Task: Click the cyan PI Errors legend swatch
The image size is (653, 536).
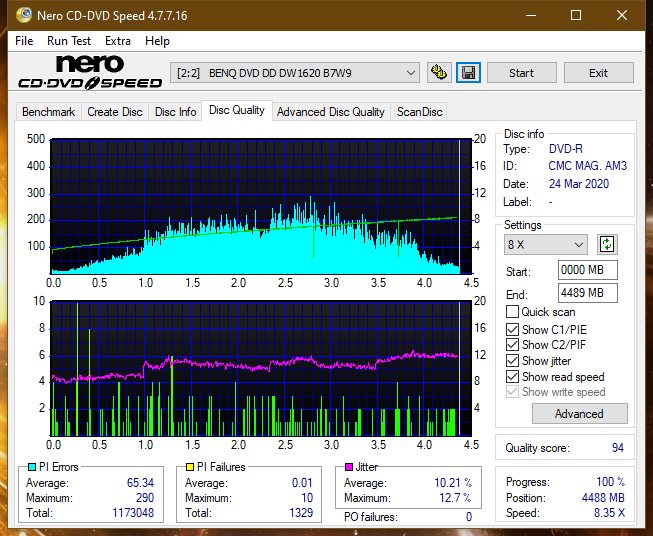Action: [32, 467]
